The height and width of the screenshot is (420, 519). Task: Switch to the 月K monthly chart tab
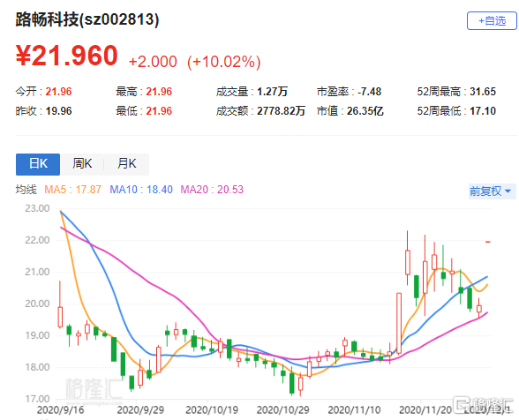coord(127,164)
